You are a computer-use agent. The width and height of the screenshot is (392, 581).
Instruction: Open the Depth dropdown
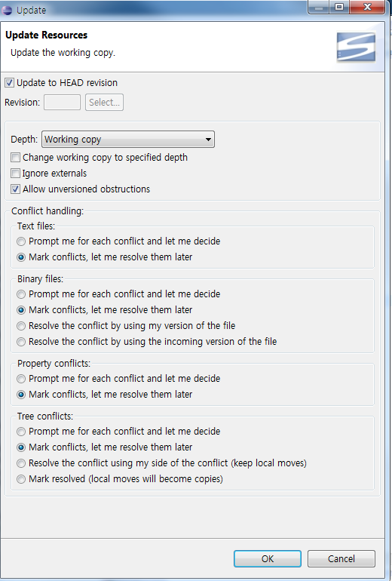(127, 140)
